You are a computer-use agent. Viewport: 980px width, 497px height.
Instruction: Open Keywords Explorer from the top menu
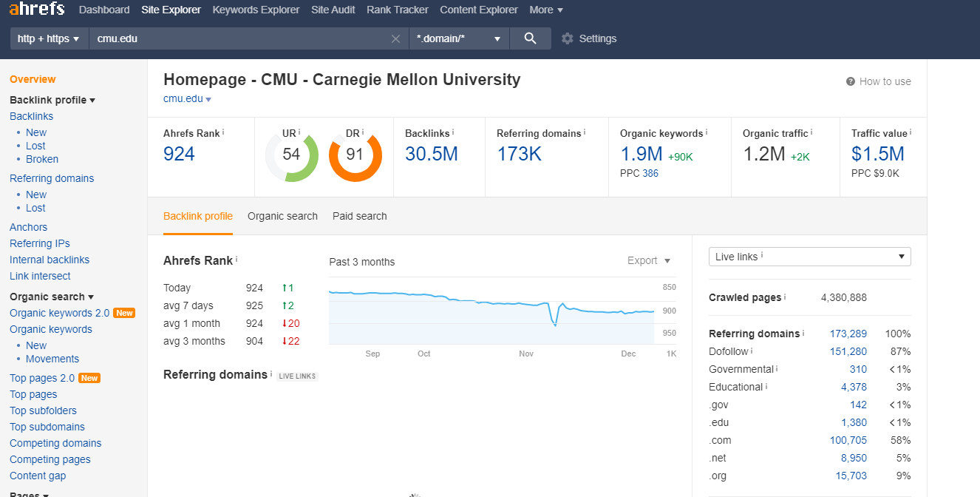point(256,10)
